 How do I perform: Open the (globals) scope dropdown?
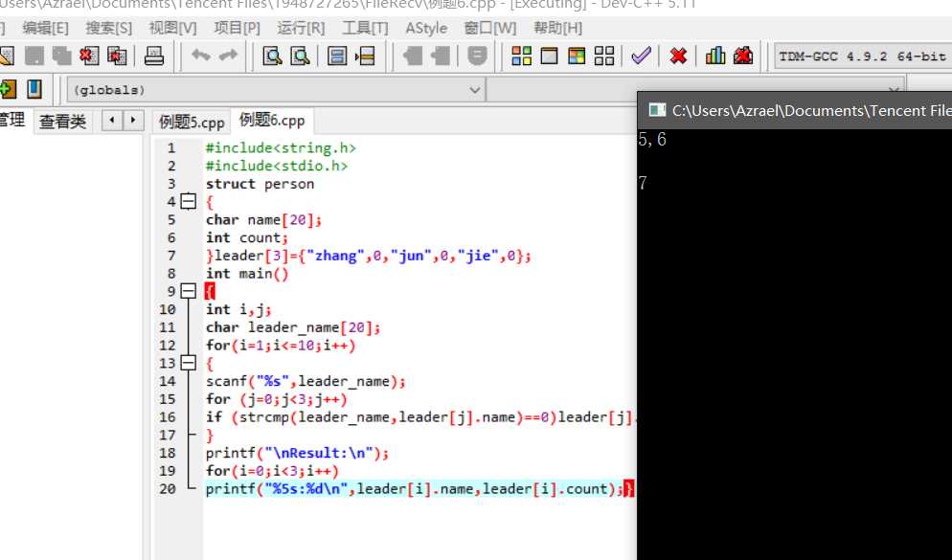[275, 90]
